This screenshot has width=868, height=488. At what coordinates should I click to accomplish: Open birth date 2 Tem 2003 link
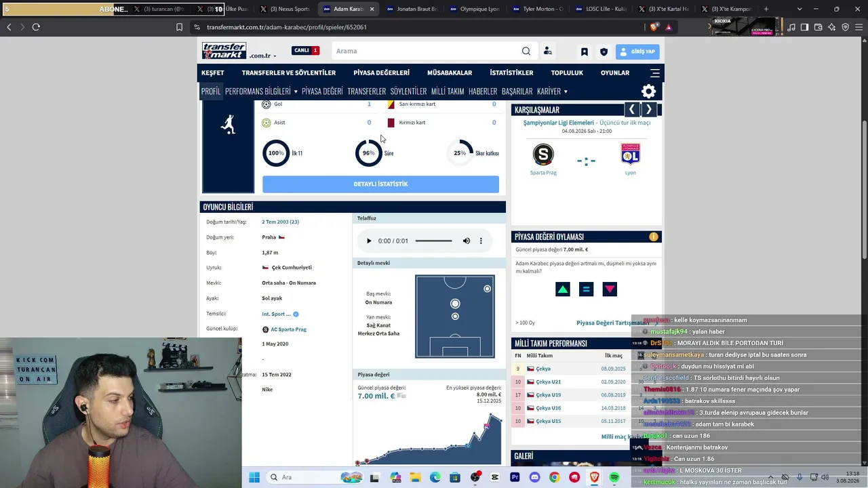click(280, 222)
